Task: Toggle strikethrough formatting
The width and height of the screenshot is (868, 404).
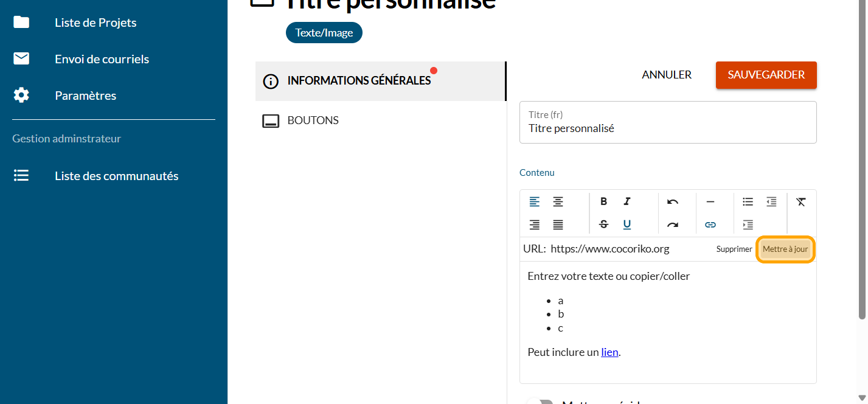Action: (603, 225)
